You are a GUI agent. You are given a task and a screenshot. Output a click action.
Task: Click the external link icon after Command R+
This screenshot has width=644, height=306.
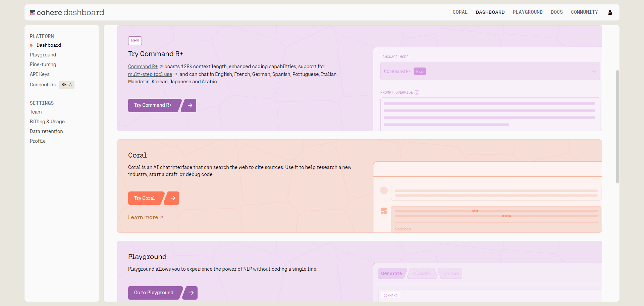[161, 67]
